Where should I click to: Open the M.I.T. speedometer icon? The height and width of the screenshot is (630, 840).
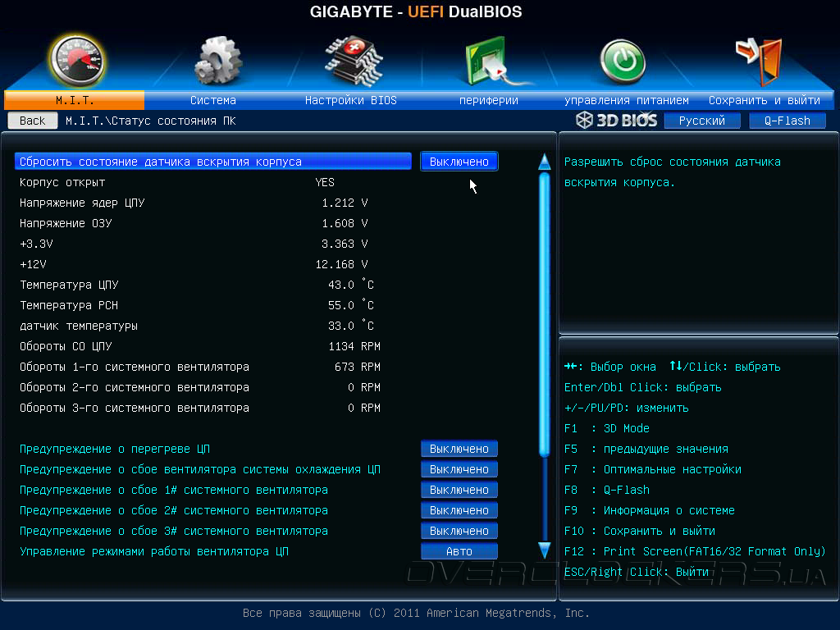[76, 61]
